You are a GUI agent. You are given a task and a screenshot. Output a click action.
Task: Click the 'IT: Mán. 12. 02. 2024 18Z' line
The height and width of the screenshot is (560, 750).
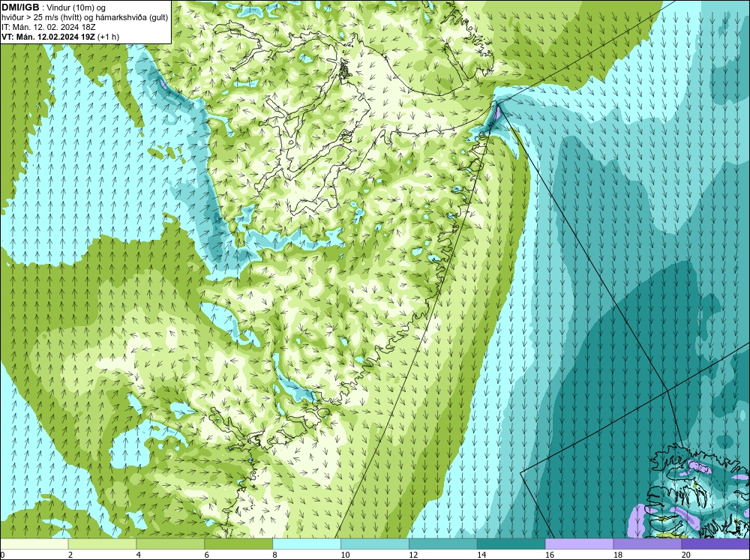(x=48, y=27)
